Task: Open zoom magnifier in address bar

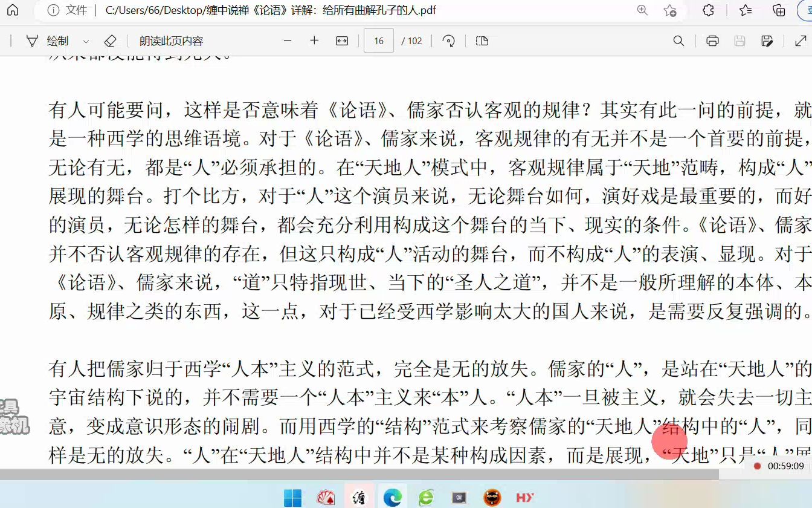Action: pos(642,10)
